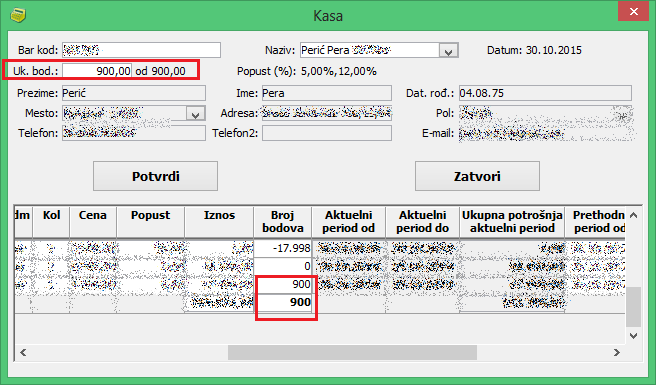Click the Naziv field showing Perić Pera
This screenshot has width=656, height=385.
370,50
